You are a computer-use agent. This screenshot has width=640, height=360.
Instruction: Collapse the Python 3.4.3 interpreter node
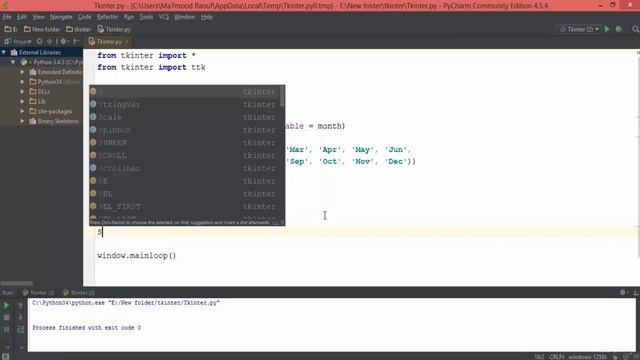[x=13, y=62]
